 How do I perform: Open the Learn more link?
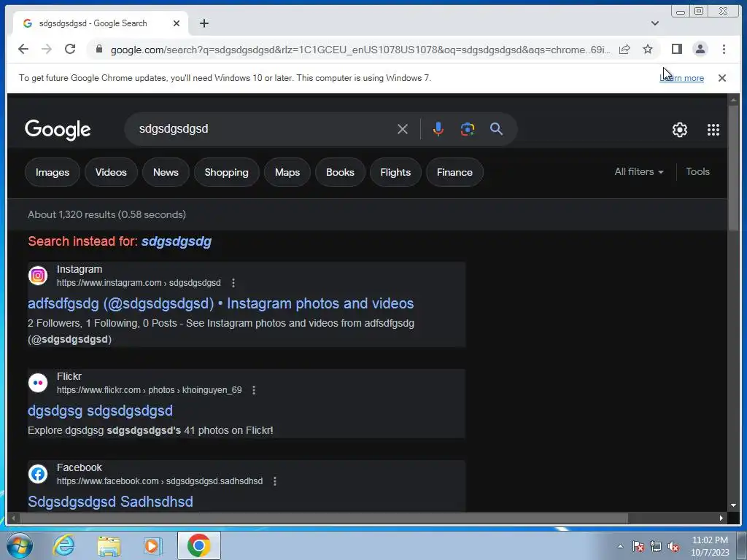pos(682,78)
